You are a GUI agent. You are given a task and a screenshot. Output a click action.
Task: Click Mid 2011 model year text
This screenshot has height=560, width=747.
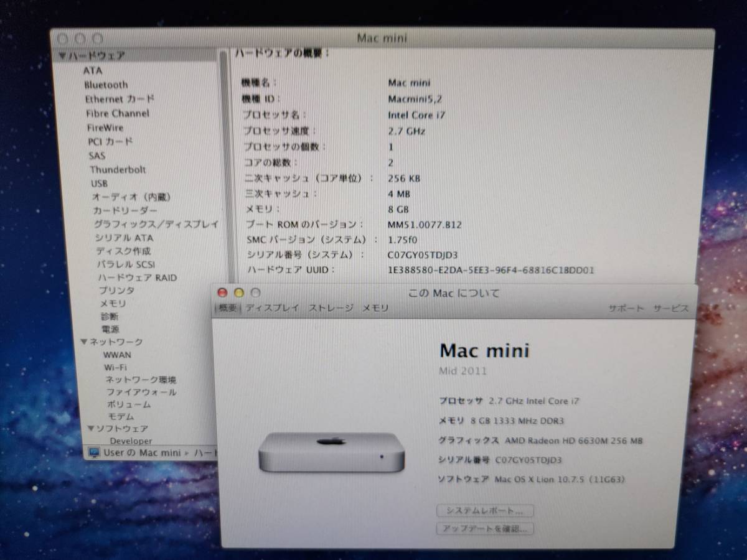coord(463,371)
